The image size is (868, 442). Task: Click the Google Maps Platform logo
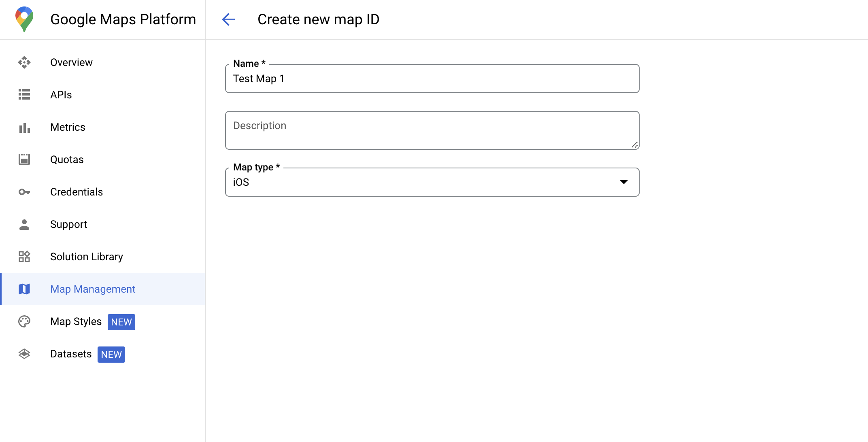pyautogui.click(x=23, y=19)
